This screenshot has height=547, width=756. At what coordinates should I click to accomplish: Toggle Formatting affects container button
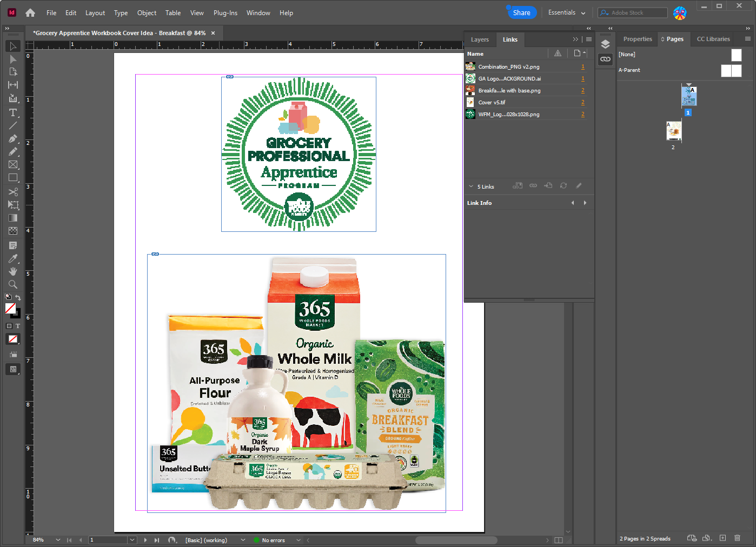[x=9, y=326]
